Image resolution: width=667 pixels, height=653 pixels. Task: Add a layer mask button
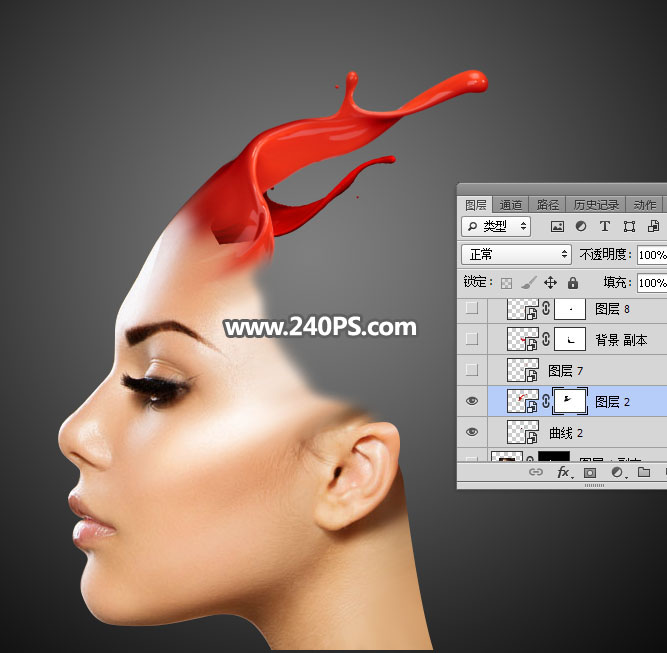[x=590, y=472]
